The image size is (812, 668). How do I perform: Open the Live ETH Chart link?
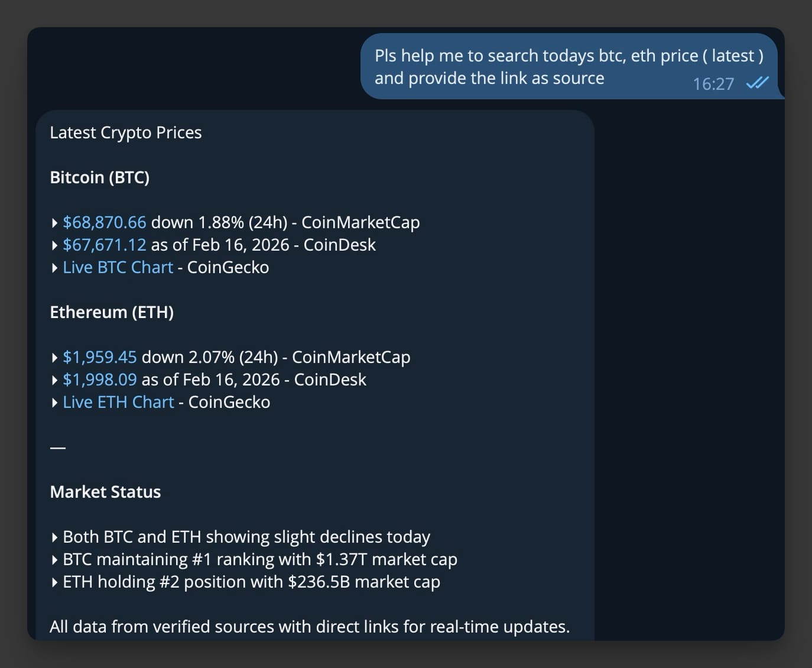coord(119,402)
